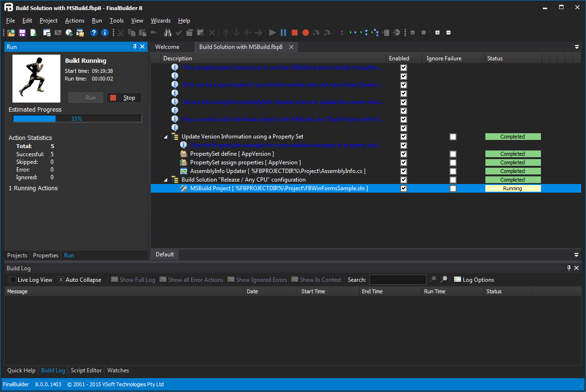586x392 pixels.
Task: Switch to the Welcome tab
Action: coord(167,47)
